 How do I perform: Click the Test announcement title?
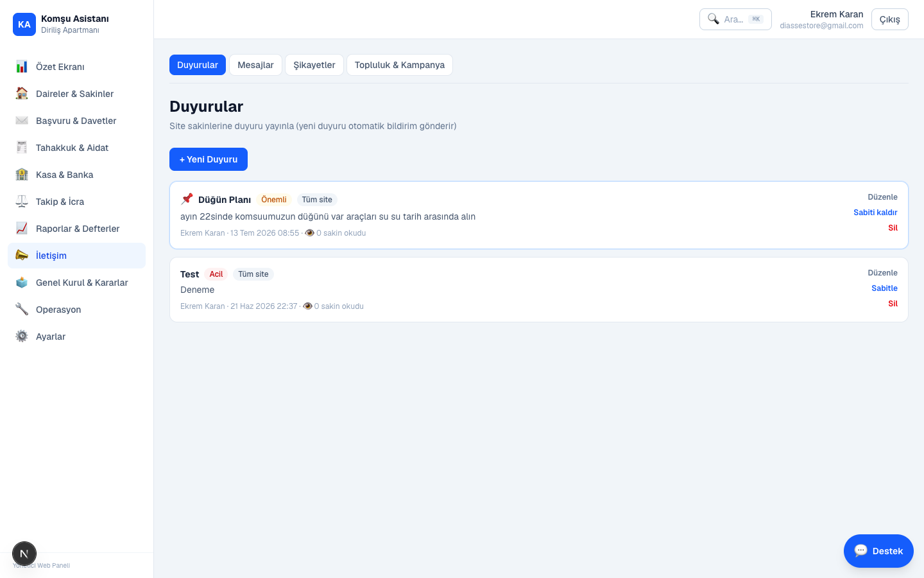point(190,274)
